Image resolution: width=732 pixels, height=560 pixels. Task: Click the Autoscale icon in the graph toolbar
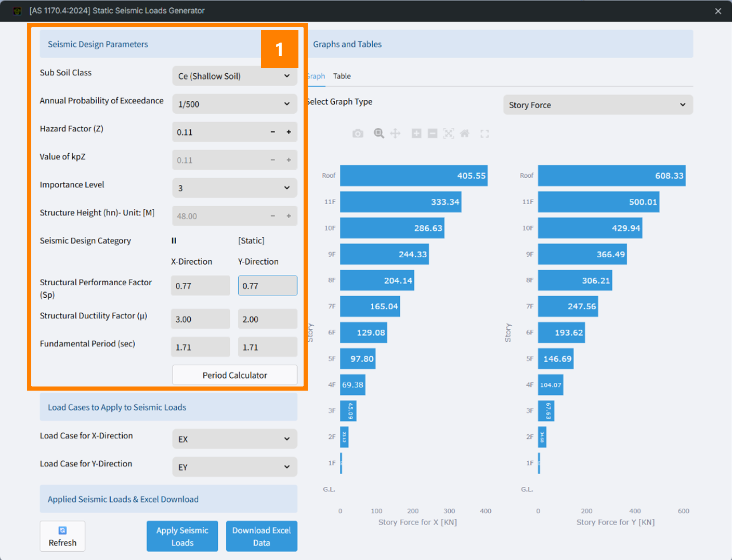click(449, 134)
